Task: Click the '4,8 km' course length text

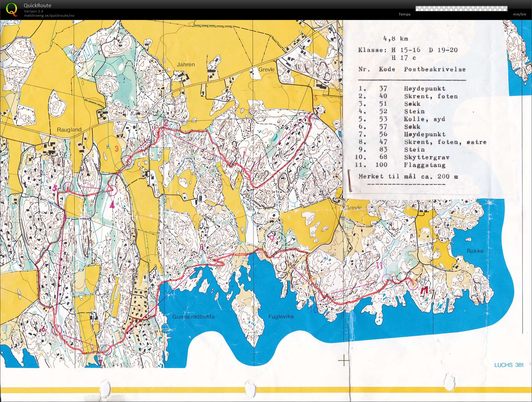Action: click(396, 39)
